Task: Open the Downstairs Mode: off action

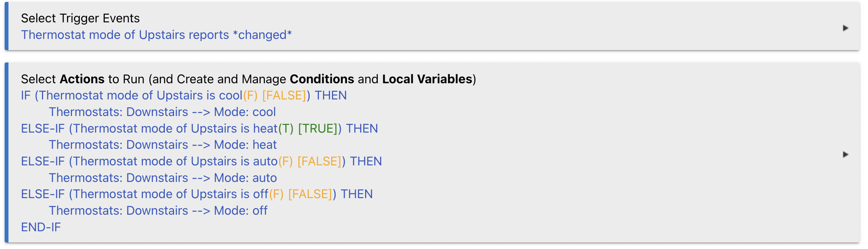Action: 158,210
